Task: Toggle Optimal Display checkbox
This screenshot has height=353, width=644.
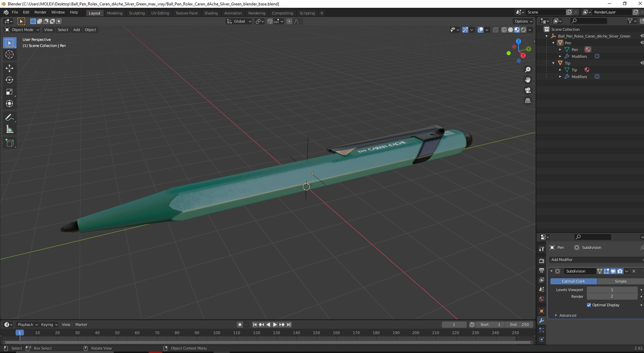Action: tap(589, 305)
